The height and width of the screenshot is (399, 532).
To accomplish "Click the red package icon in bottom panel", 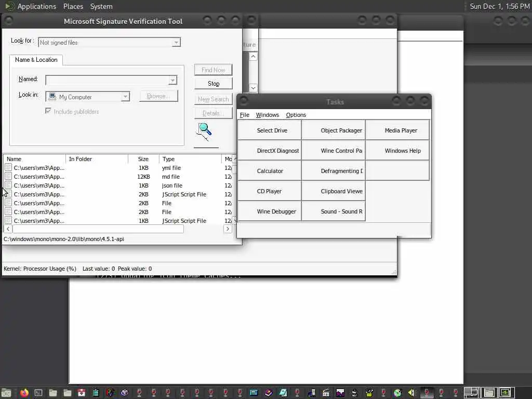I will coord(82,393).
